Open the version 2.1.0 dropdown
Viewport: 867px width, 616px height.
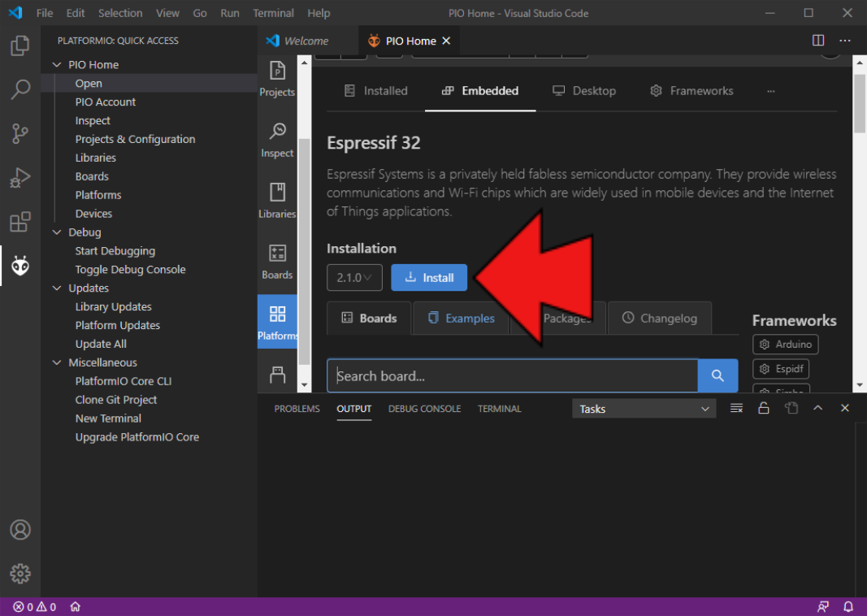point(354,278)
